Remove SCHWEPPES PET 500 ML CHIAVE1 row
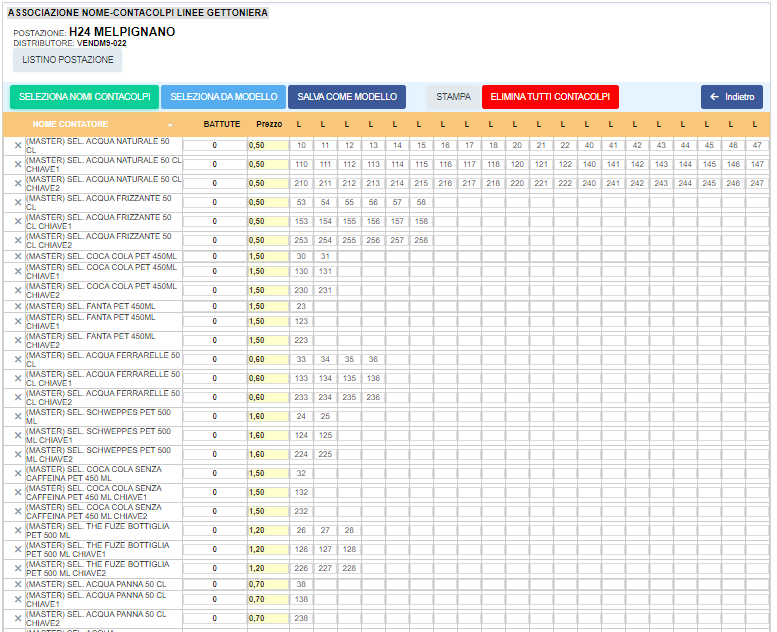Screen dimensions: 777x632 (x=18, y=435)
